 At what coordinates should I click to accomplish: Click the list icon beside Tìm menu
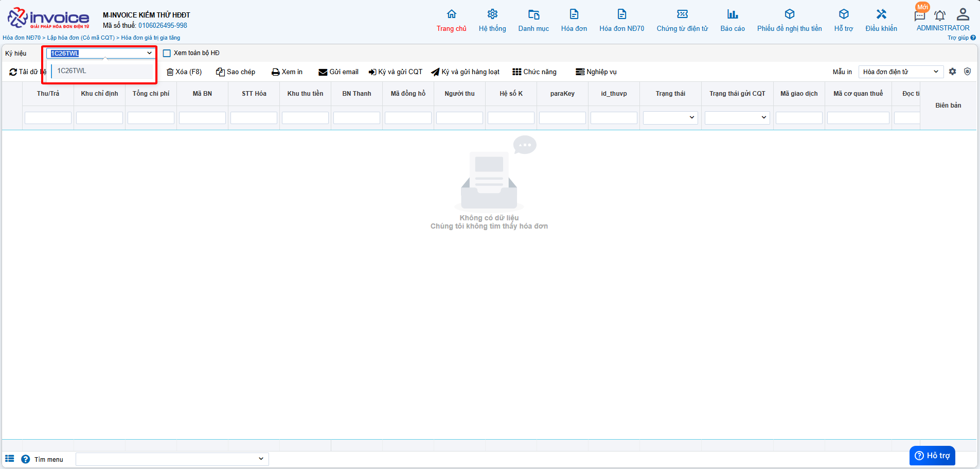(x=10, y=459)
